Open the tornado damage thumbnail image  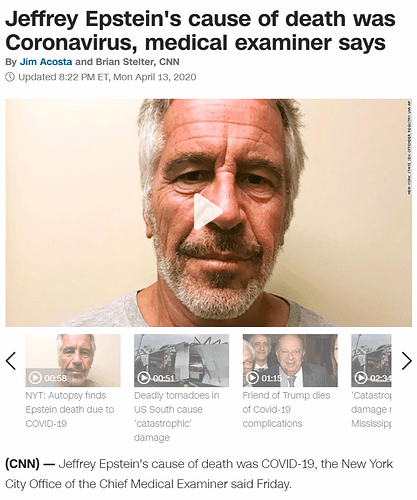click(181, 360)
